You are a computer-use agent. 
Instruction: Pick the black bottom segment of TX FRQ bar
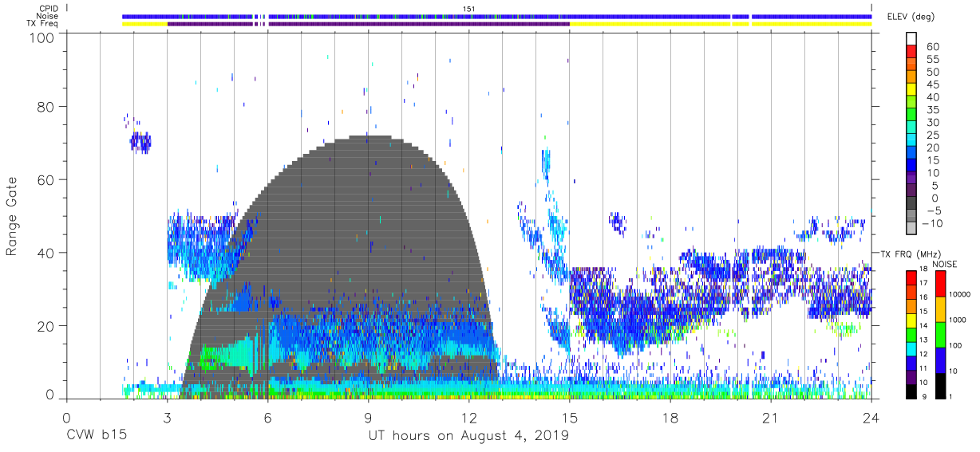click(x=911, y=391)
